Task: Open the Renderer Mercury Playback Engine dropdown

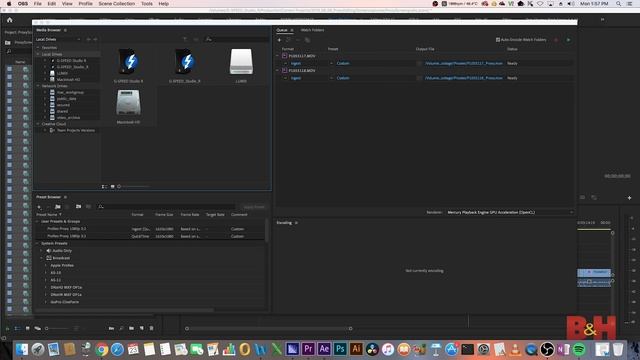Action: 510,213
